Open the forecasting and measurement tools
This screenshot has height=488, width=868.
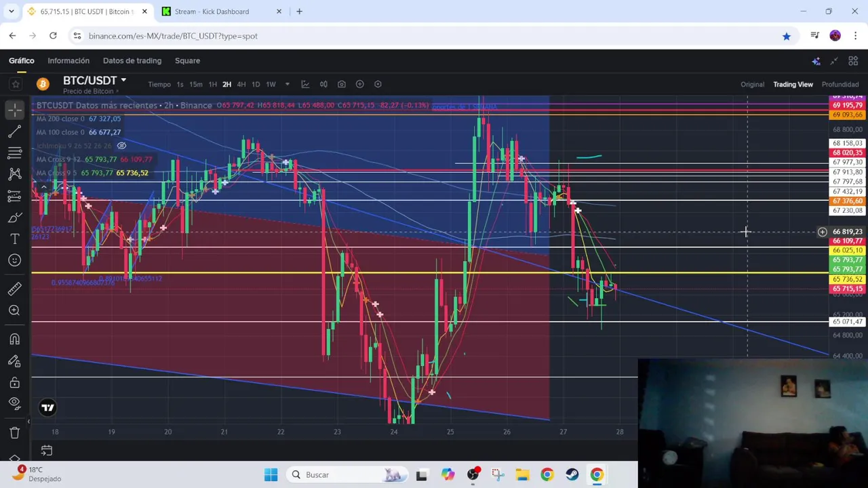15,196
